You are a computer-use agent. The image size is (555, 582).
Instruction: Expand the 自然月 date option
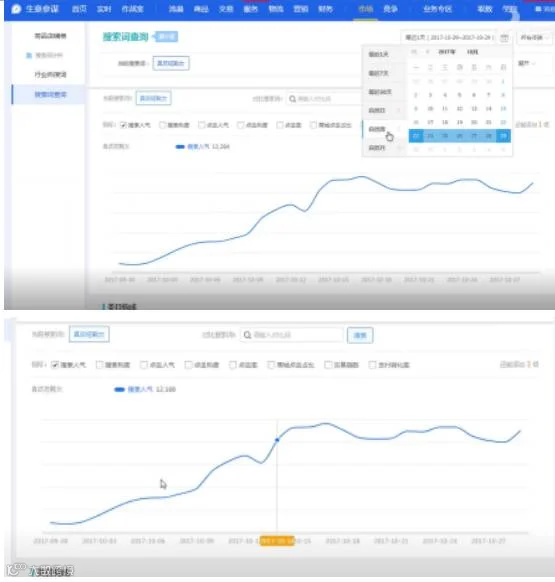[384, 148]
